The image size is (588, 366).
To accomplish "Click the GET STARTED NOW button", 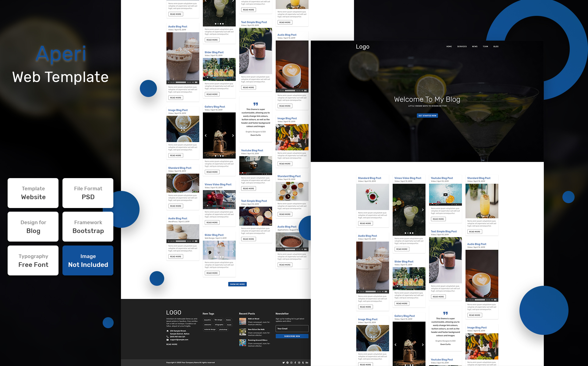I will [x=427, y=116].
